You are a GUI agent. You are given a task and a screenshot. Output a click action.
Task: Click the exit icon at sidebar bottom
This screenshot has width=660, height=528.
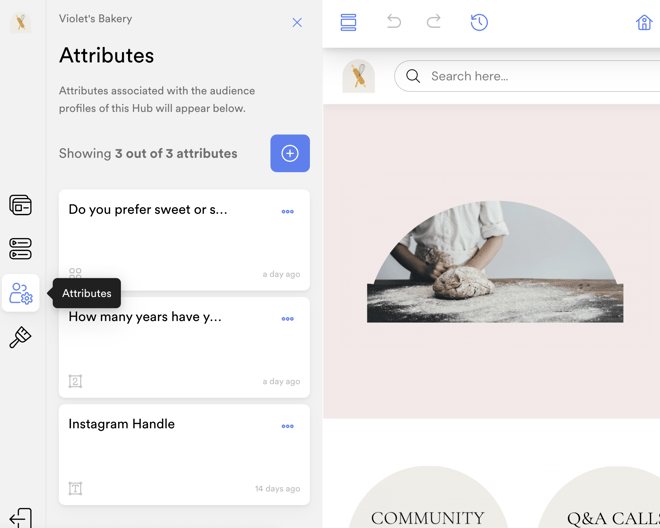click(x=21, y=518)
